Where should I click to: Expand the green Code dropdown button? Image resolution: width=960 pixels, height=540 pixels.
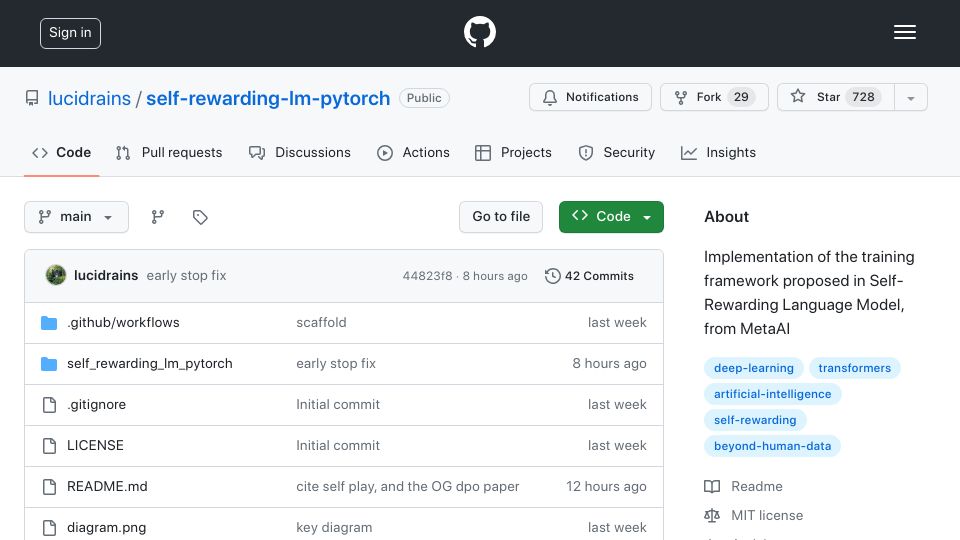click(x=611, y=217)
